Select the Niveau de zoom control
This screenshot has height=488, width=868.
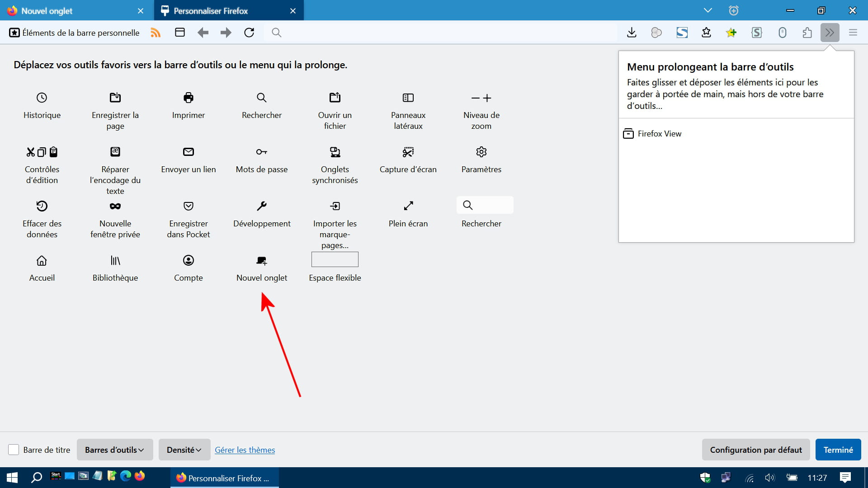pyautogui.click(x=481, y=98)
